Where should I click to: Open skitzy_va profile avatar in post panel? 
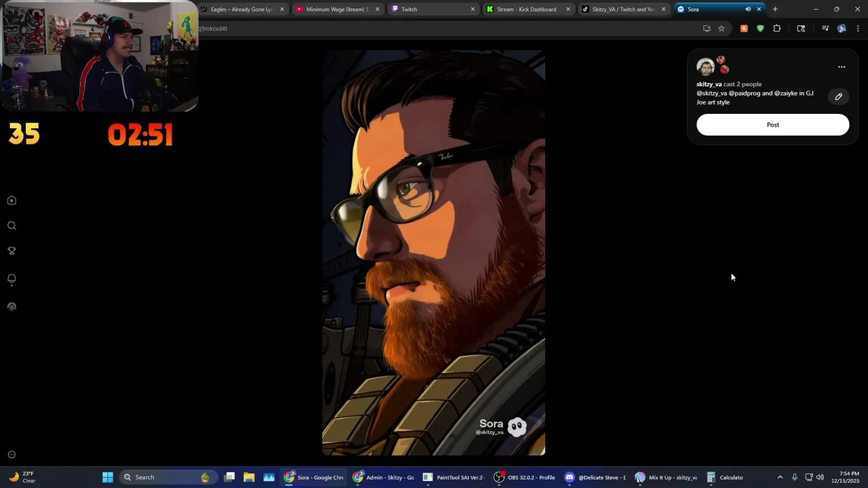point(705,67)
